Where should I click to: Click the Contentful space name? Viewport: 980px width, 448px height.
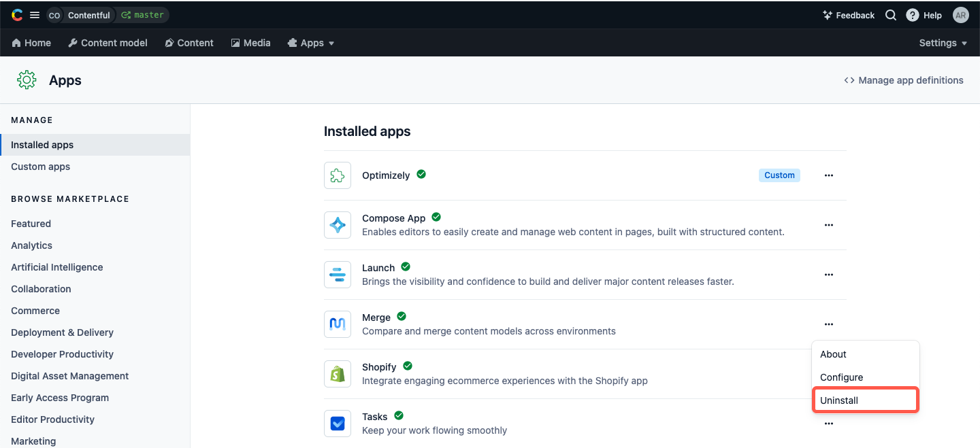pyautogui.click(x=88, y=15)
